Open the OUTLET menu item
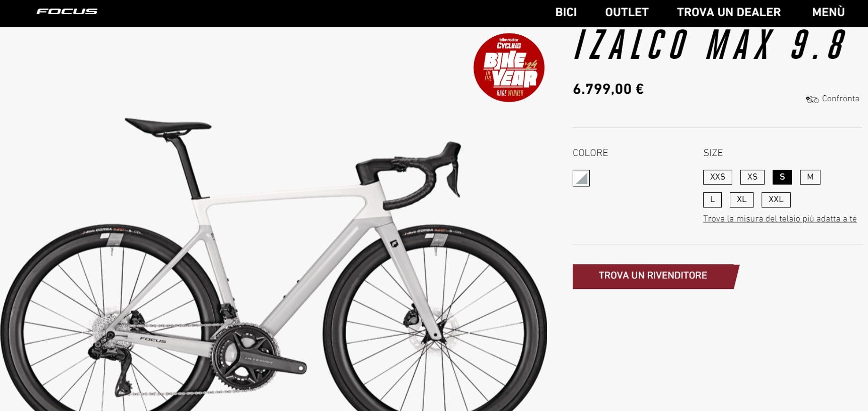 click(x=627, y=12)
